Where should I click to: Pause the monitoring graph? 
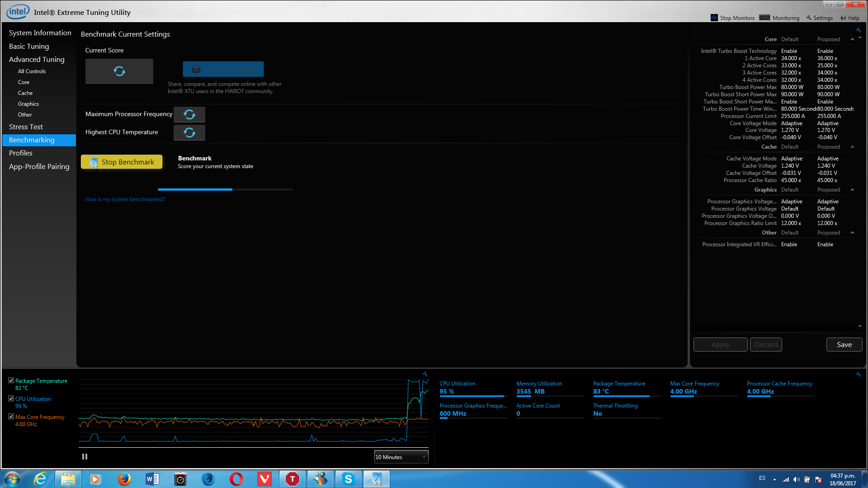[85, 457]
